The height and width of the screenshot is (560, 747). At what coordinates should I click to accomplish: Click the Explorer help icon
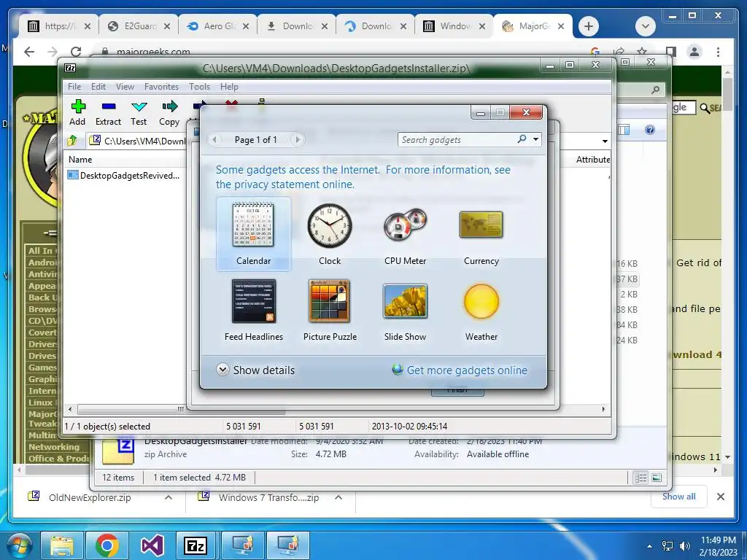(649, 130)
